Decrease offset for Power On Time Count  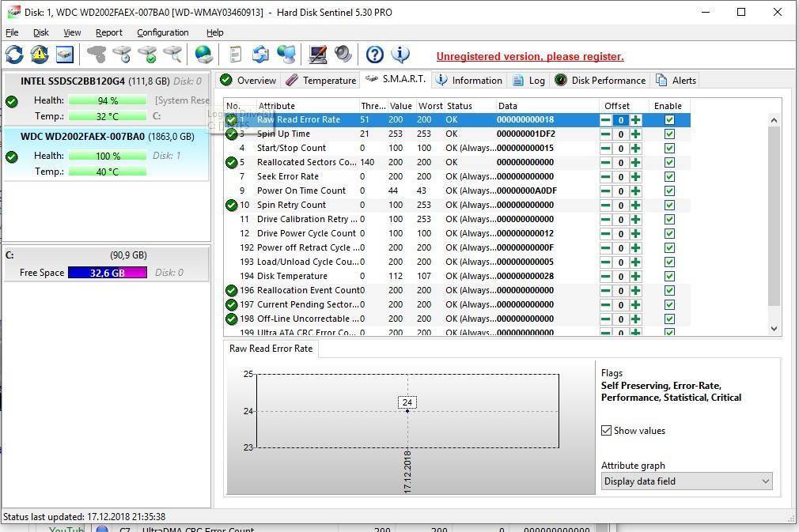click(605, 191)
